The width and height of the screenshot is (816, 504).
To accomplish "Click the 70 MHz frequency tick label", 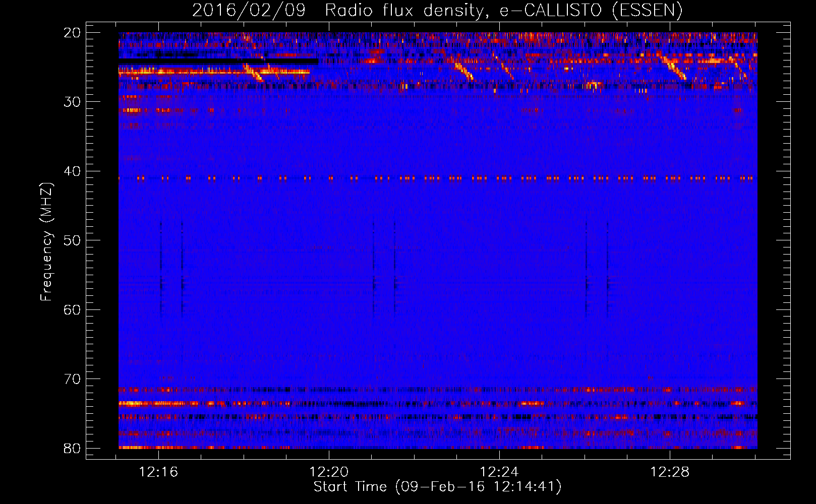I will pyautogui.click(x=72, y=379).
